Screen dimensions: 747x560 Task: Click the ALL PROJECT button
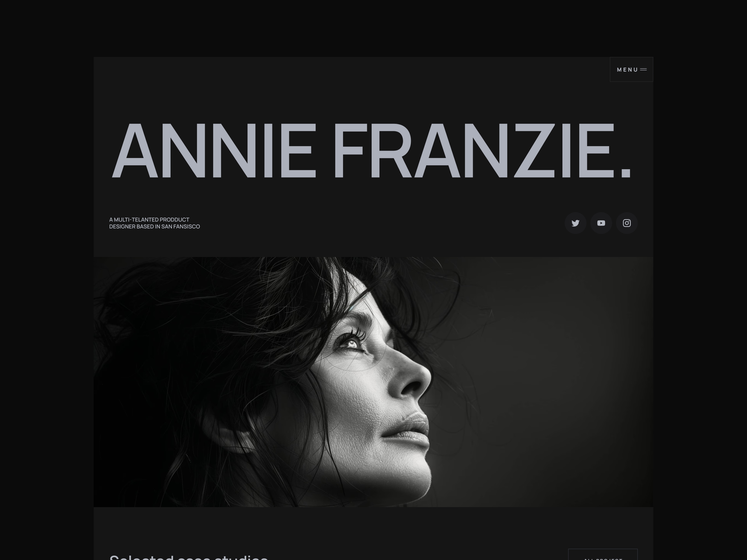point(603,555)
